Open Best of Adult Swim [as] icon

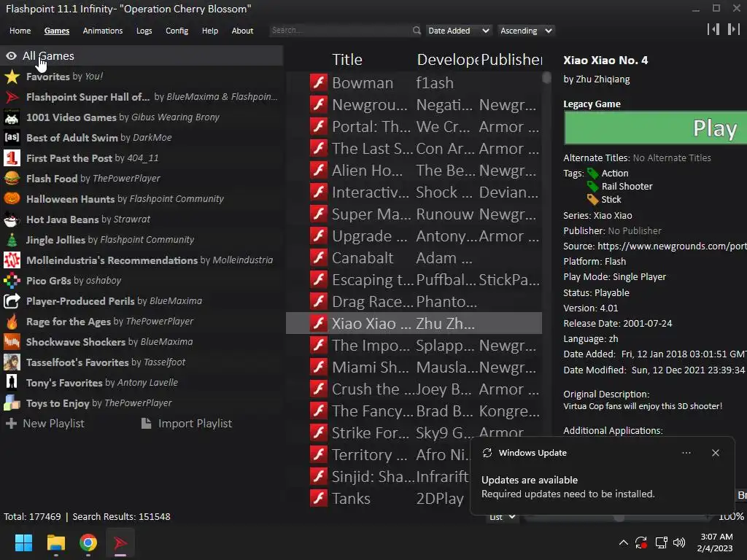pos(12,138)
